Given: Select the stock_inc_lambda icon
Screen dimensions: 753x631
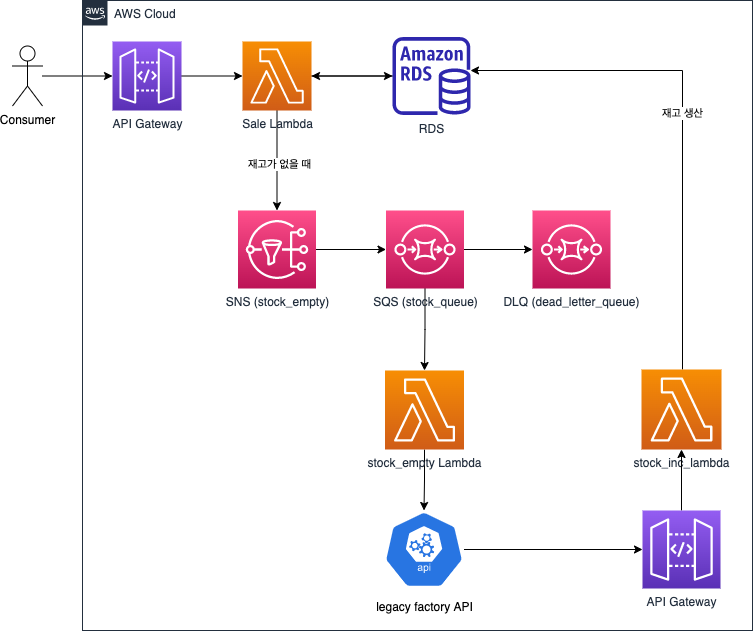Looking at the screenshot, I should click(681, 409).
